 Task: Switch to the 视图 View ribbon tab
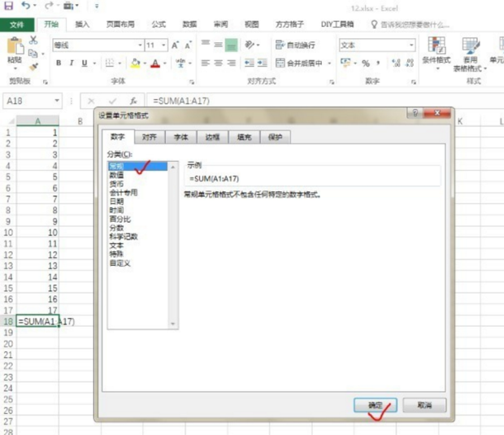pos(251,24)
